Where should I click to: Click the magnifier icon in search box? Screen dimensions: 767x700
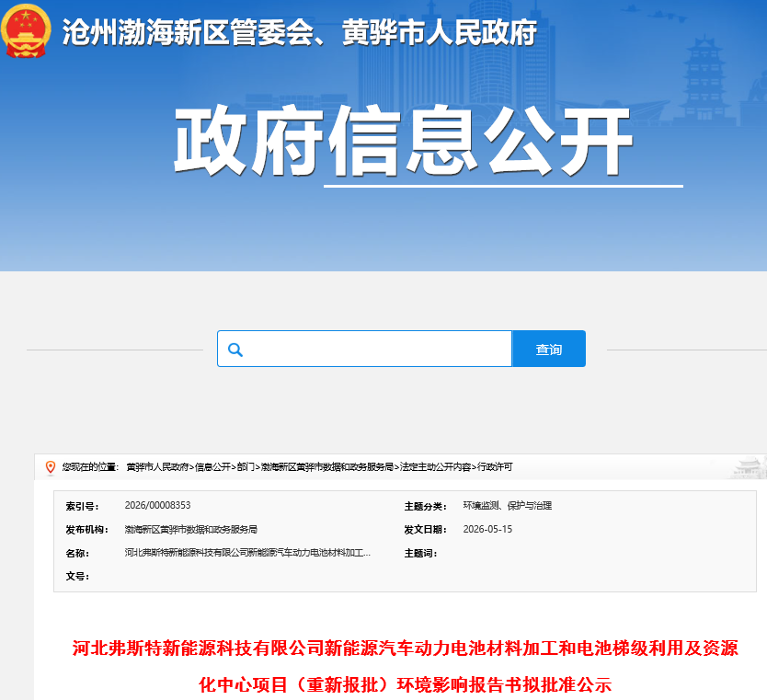coord(235,350)
